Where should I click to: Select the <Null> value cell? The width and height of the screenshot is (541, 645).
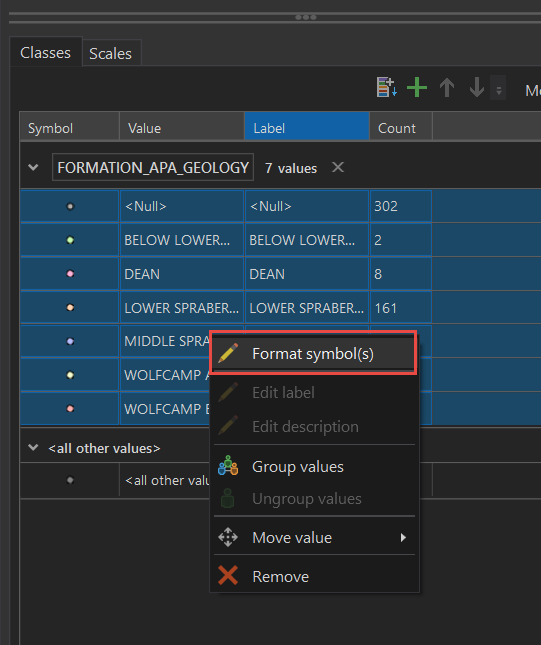tap(182, 206)
